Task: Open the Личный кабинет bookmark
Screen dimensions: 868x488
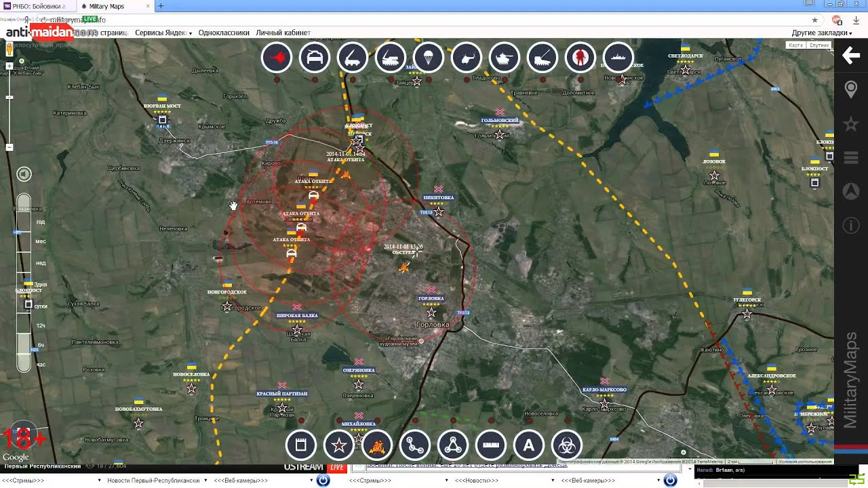Action: click(x=283, y=33)
